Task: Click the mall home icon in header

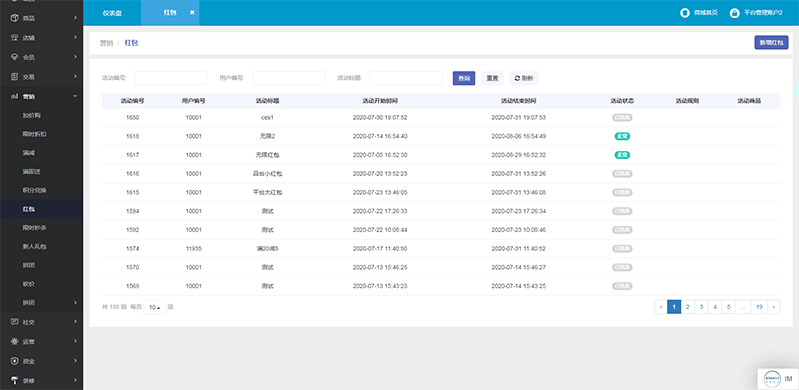Action: (x=685, y=13)
